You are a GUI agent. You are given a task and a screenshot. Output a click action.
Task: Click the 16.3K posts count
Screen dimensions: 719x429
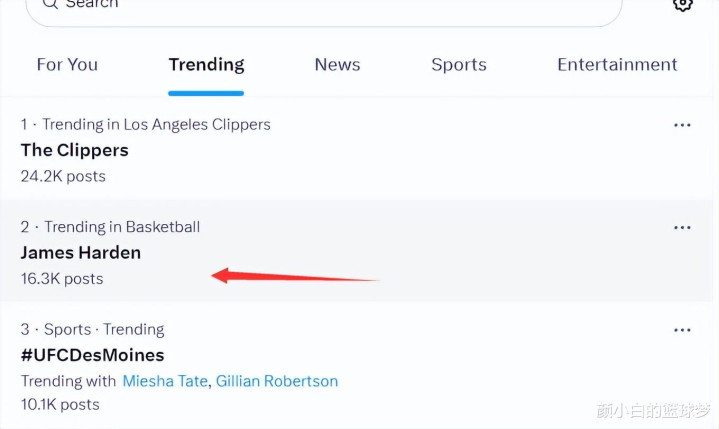click(x=62, y=279)
